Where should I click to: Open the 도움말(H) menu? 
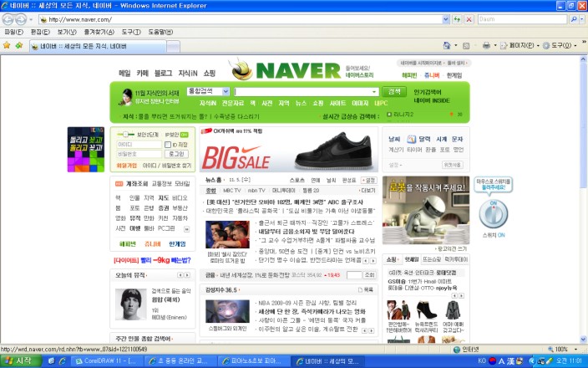pos(160,32)
